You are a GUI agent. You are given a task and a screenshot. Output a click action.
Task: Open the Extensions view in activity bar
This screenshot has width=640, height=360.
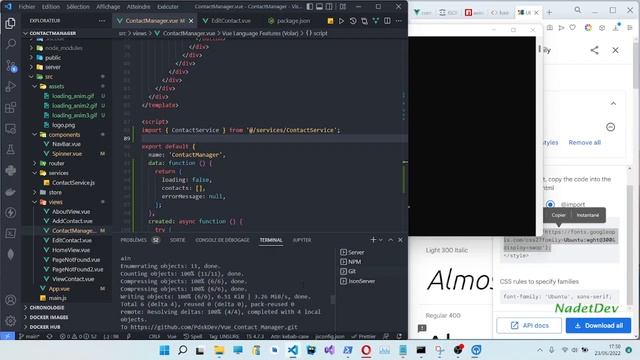tap(11, 107)
